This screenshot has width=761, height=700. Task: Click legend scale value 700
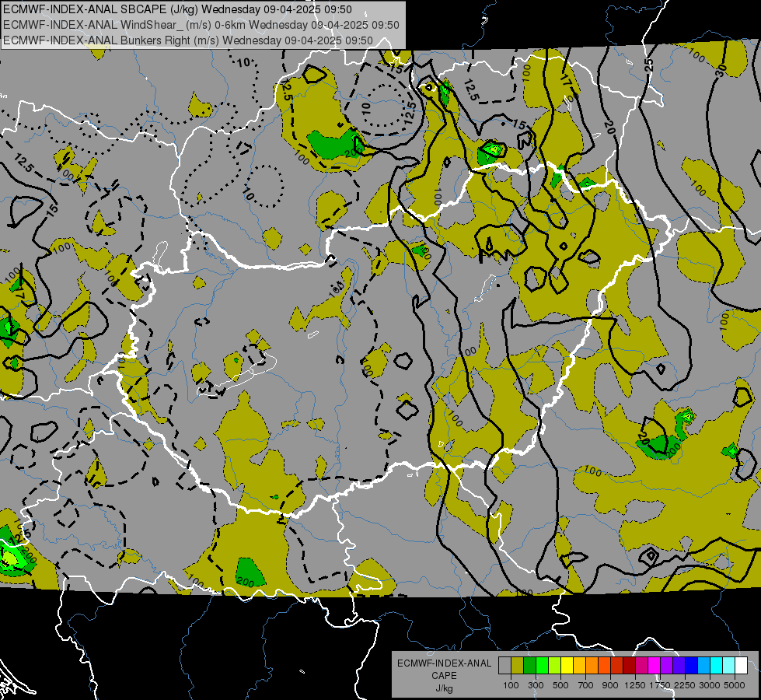tap(586, 685)
